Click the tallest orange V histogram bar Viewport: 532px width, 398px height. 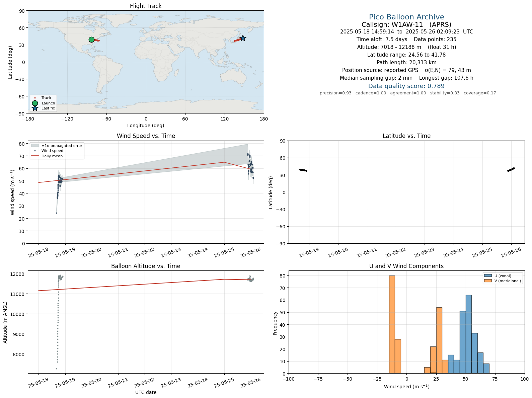392,324
